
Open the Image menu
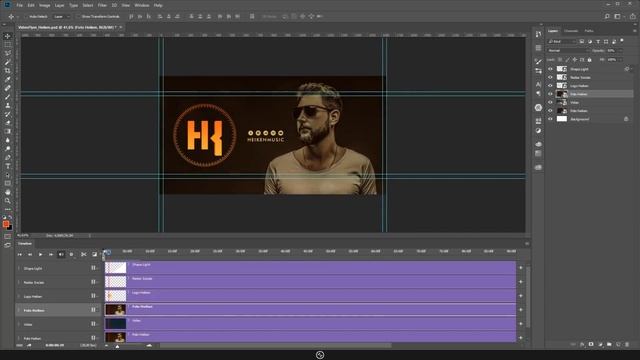coord(44,5)
